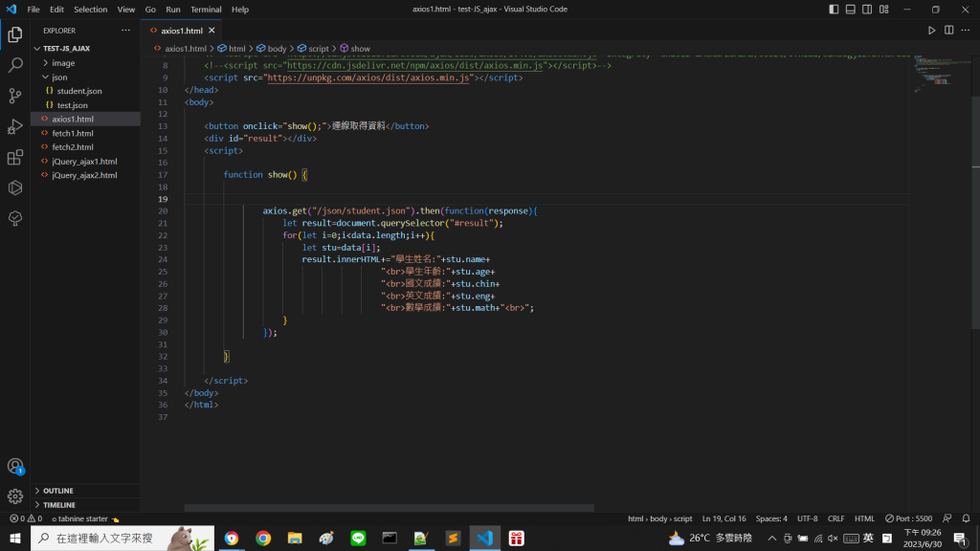Viewport: 980px width, 551px height.
Task: Select axios1.html in explorer tree
Action: coord(85,119)
